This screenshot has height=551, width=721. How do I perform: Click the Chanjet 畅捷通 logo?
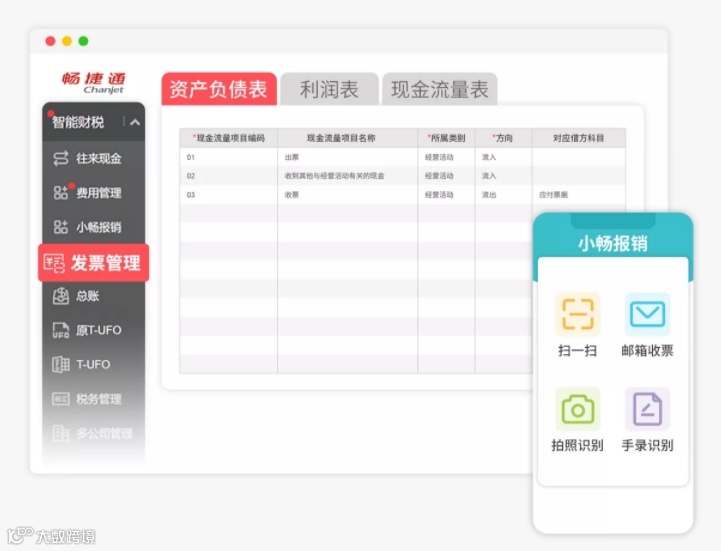(x=94, y=82)
